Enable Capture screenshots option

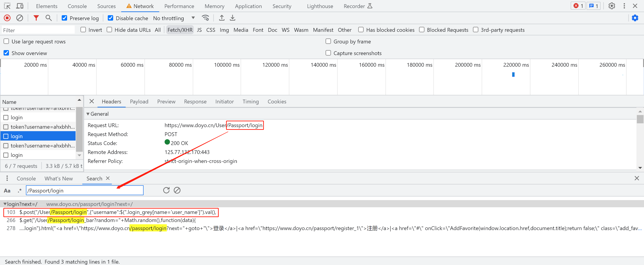328,53
